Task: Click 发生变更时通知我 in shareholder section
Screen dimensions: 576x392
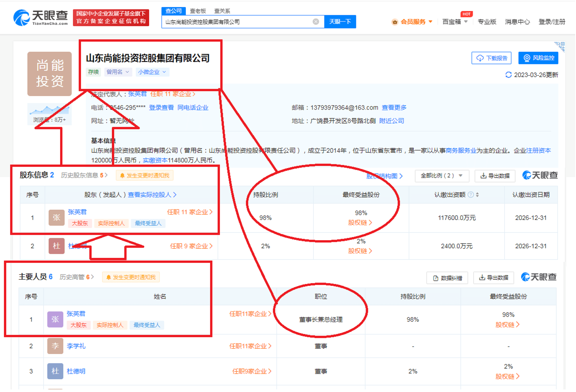Action: pos(145,176)
